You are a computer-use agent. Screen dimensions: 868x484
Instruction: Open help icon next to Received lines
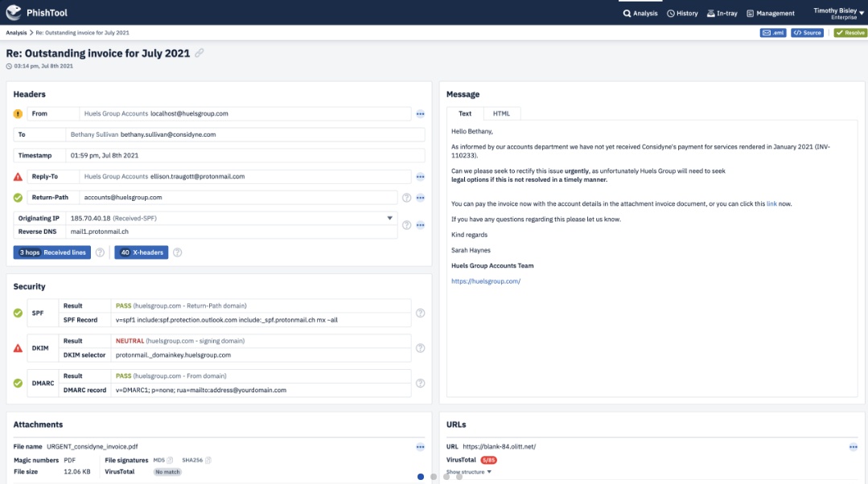coord(100,252)
